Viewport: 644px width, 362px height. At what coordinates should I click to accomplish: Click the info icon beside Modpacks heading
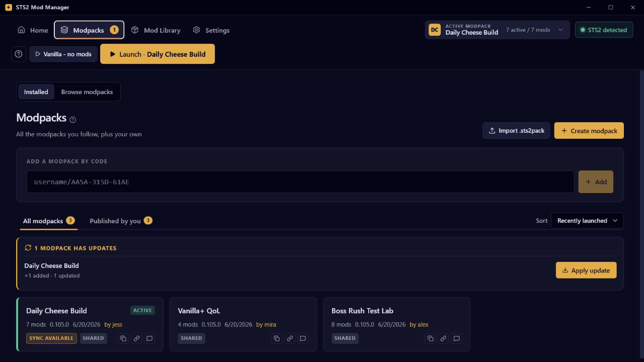(73, 120)
